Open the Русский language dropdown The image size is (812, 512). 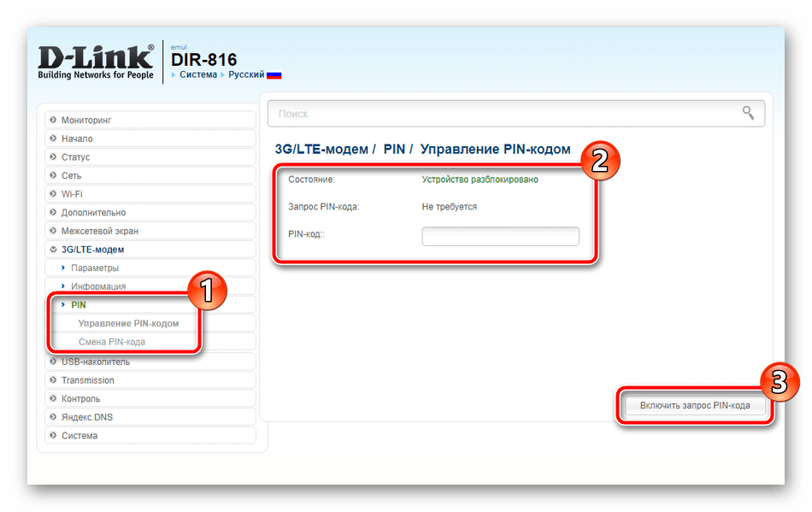246,74
